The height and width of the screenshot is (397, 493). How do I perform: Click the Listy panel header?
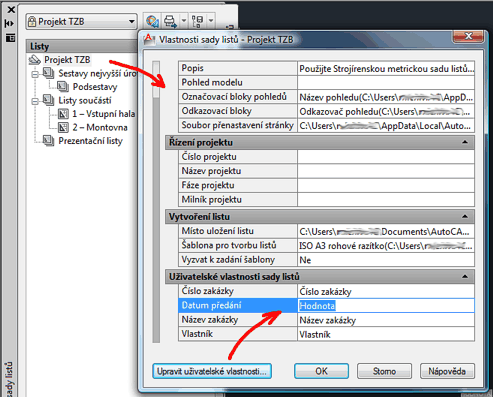(x=82, y=46)
